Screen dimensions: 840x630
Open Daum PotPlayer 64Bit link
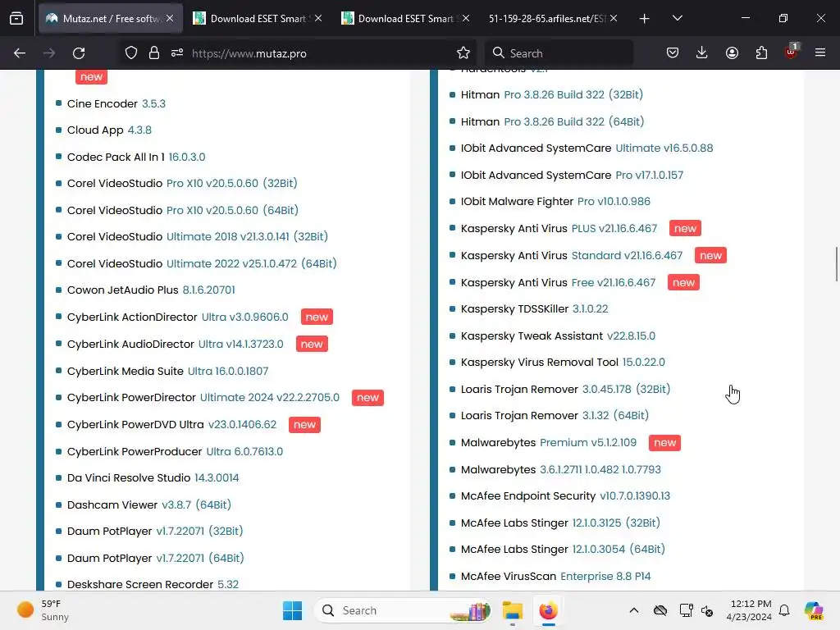pyautogui.click(x=156, y=558)
